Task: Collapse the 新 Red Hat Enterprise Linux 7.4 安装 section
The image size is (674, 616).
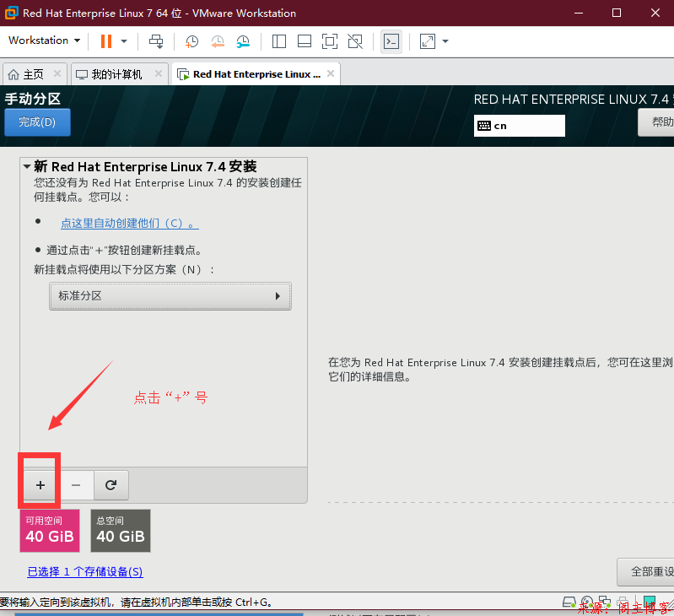Action: [x=27, y=166]
